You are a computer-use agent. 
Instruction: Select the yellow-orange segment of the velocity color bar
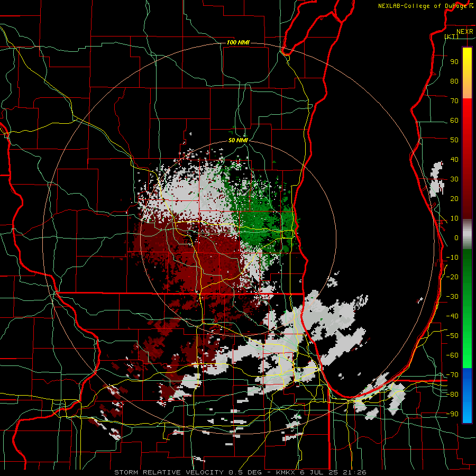tap(467, 73)
